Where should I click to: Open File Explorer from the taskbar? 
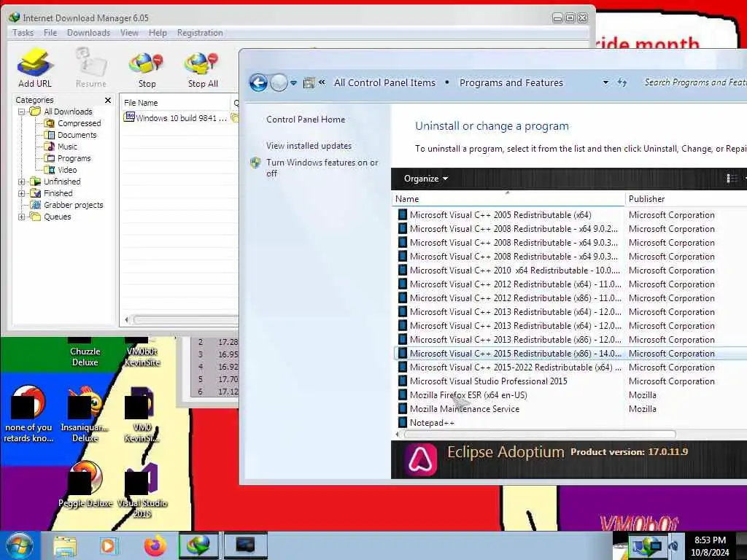65,546
